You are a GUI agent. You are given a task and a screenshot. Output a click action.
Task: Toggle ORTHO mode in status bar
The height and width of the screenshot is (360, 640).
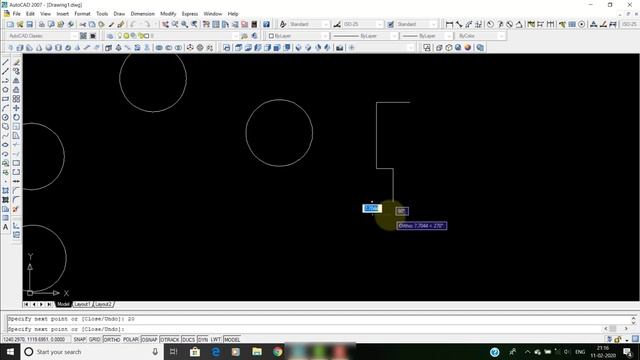(112, 340)
